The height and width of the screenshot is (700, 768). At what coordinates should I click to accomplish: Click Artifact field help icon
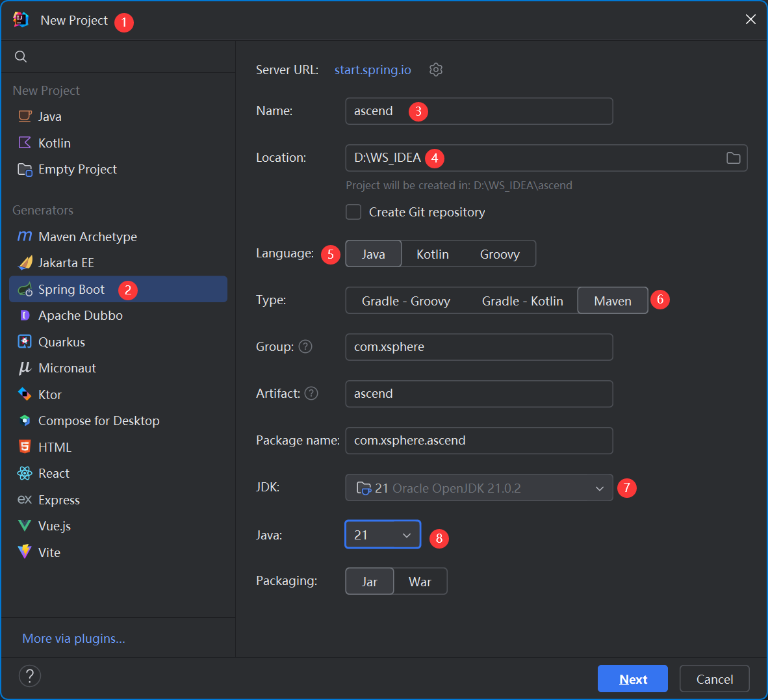(311, 393)
